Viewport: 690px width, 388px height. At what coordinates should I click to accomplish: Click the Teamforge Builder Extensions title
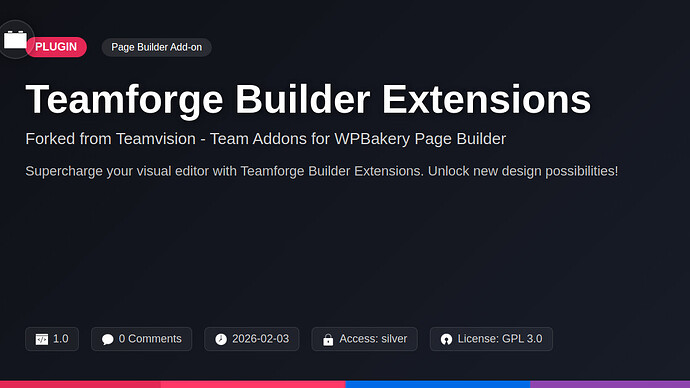click(x=308, y=100)
